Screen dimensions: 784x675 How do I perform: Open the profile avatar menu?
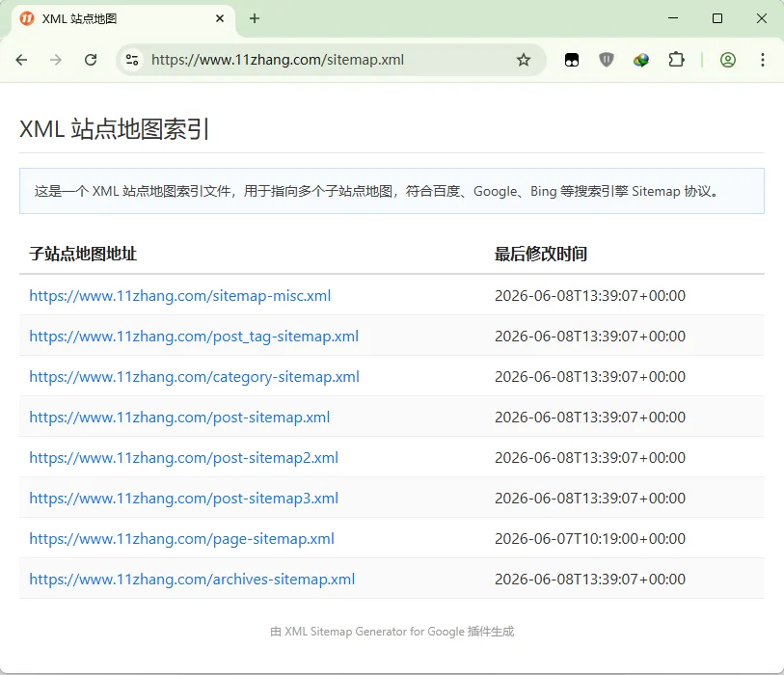(x=727, y=60)
